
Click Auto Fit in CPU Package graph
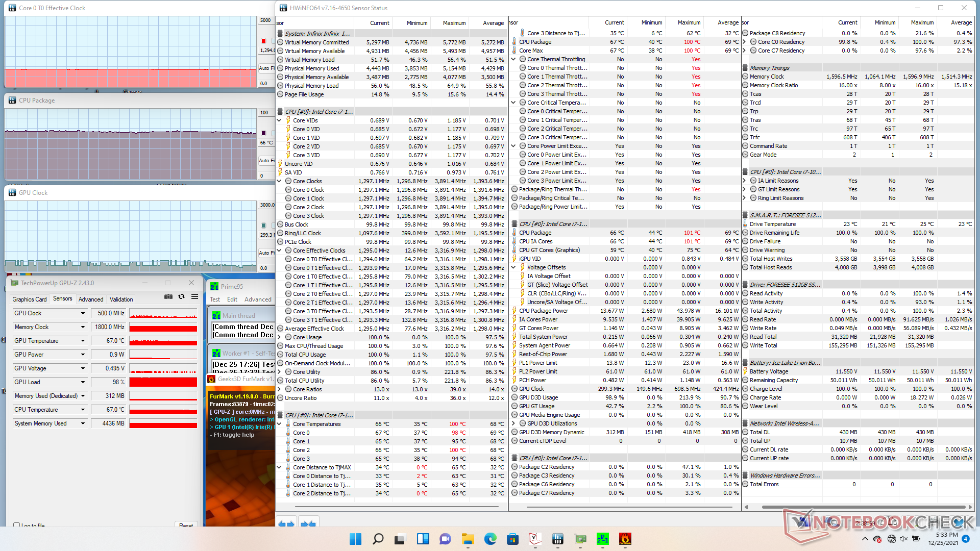pyautogui.click(x=266, y=161)
